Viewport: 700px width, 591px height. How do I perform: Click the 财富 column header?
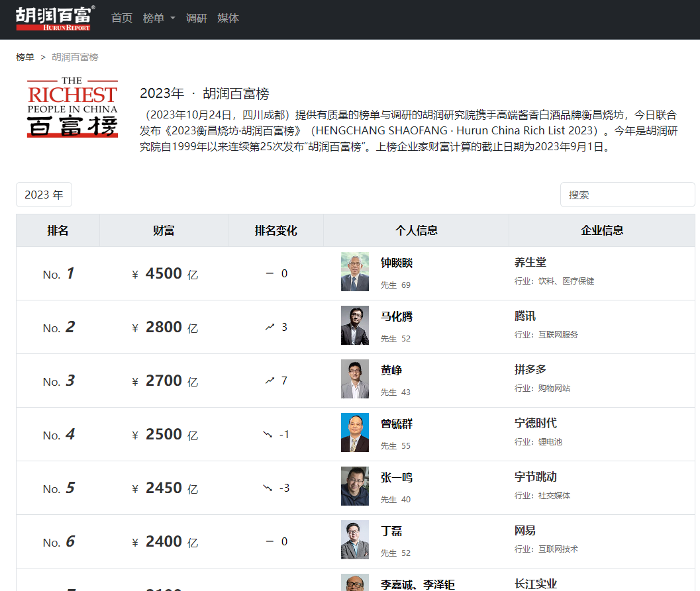pos(164,230)
